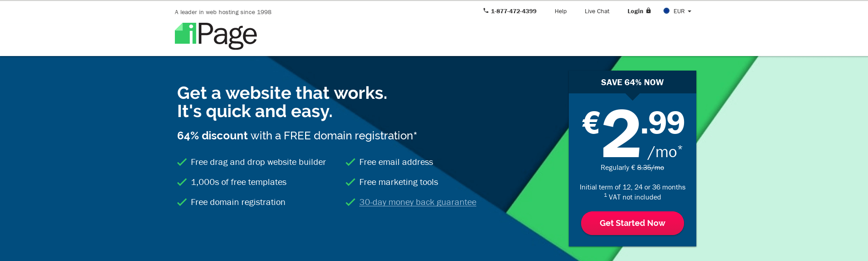This screenshot has width=868, height=261.
Task: Click checkmark next to 30-day money back guarantee
Action: [350, 202]
